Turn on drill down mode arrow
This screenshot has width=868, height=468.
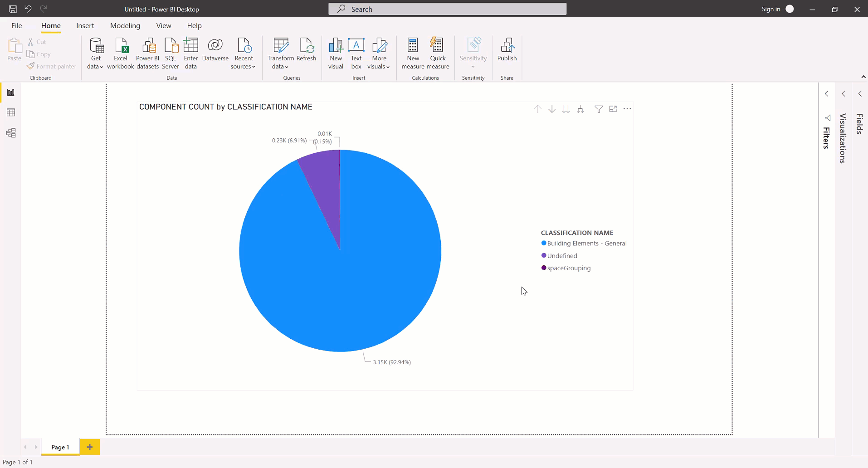pos(552,109)
